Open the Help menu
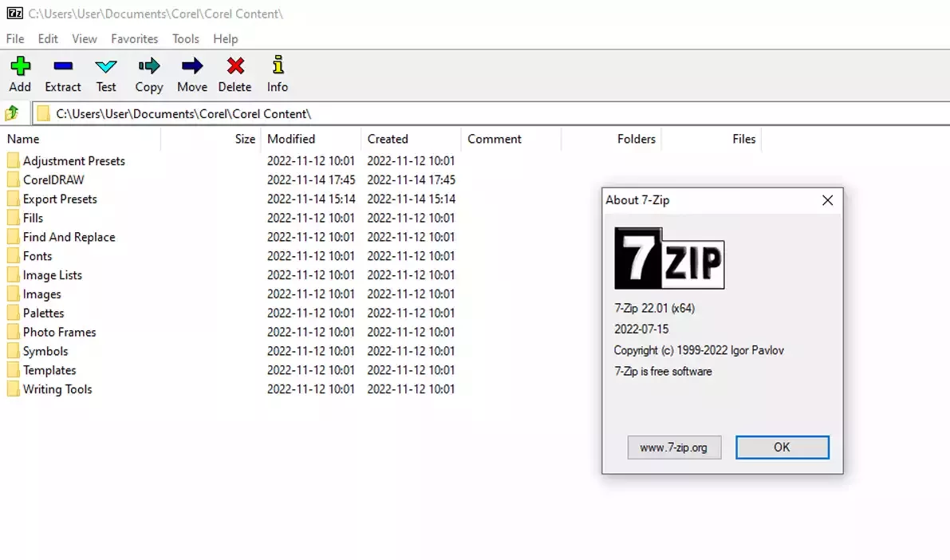The image size is (950, 560). (x=226, y=39)
